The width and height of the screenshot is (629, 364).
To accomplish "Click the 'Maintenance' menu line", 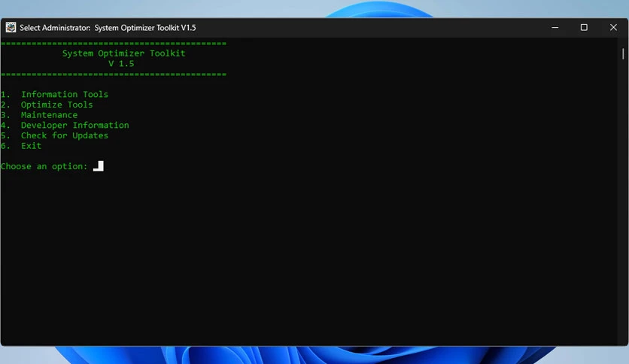I will pyautogui.click(x=39, y=115).
